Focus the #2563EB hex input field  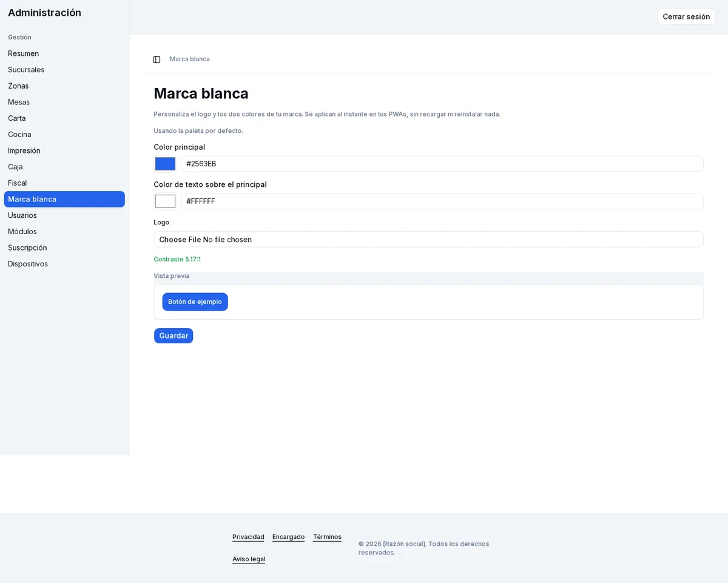(x=442, y=164)
